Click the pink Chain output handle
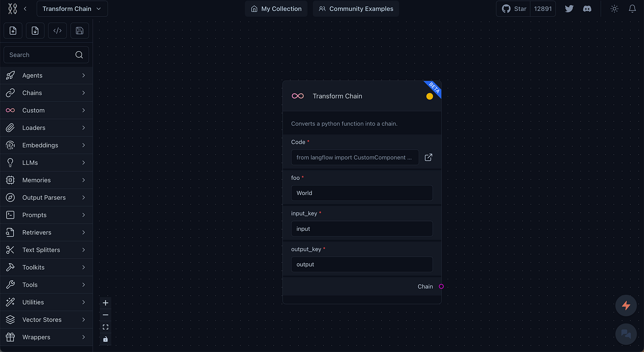This screenshot has height=352, width=644. coord(441,287)
